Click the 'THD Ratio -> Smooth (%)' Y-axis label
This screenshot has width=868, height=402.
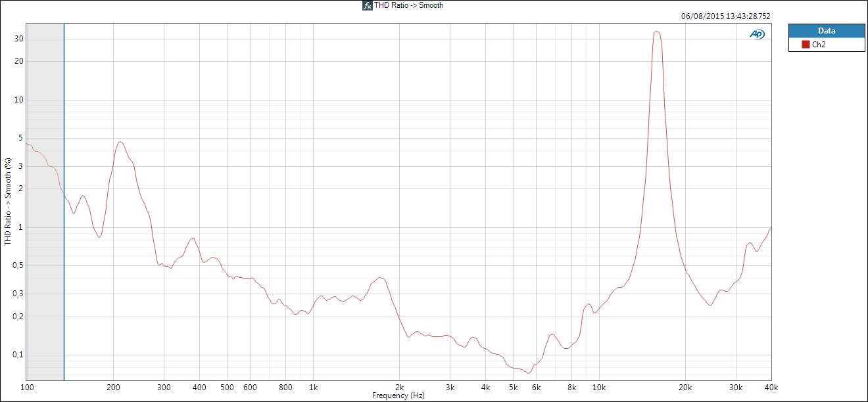pos(9,202)
